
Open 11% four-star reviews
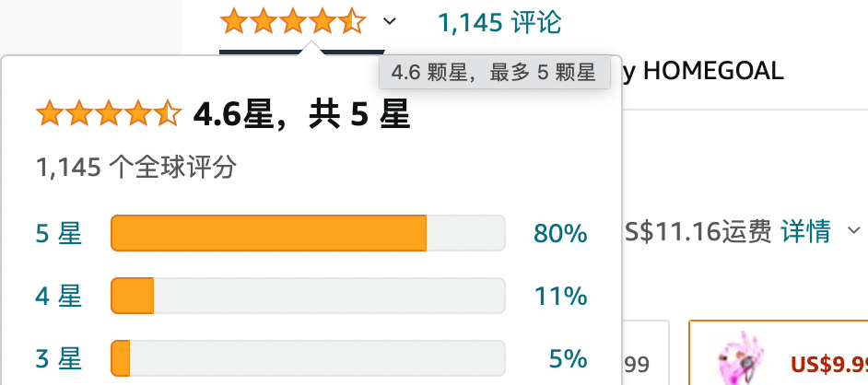[561, 296]
